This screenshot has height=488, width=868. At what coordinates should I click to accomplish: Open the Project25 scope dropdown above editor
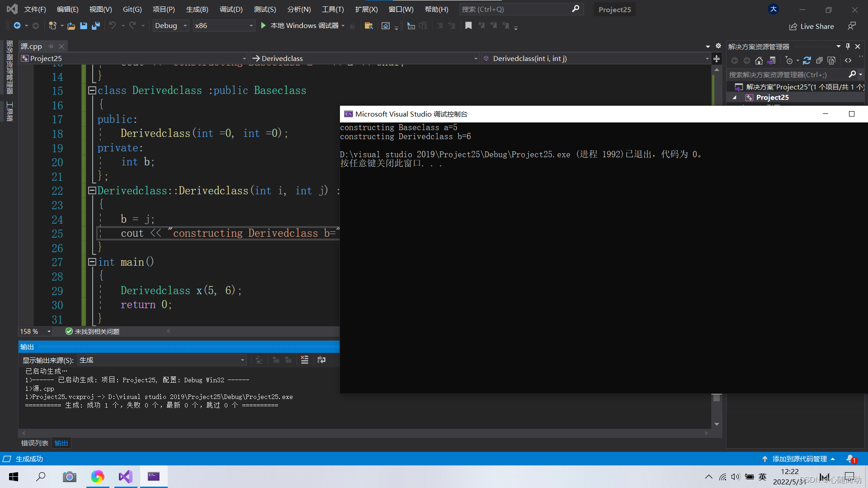(134, 58)
